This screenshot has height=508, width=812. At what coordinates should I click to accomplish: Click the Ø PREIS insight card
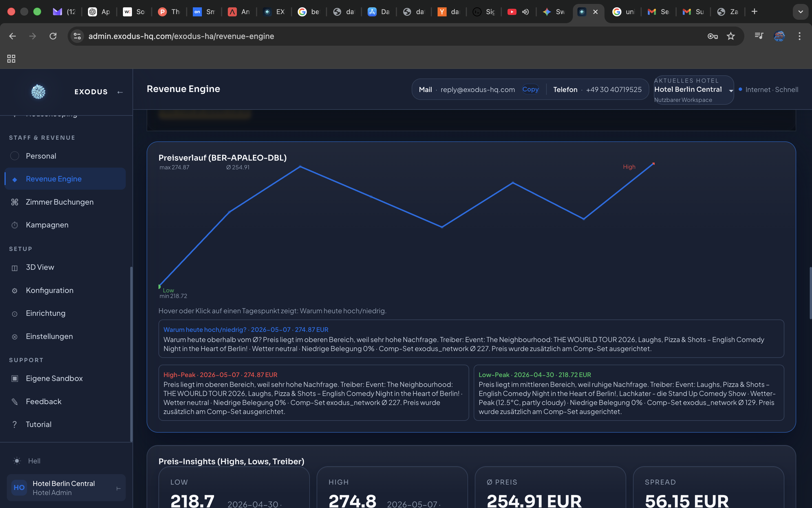coord(550,487)
